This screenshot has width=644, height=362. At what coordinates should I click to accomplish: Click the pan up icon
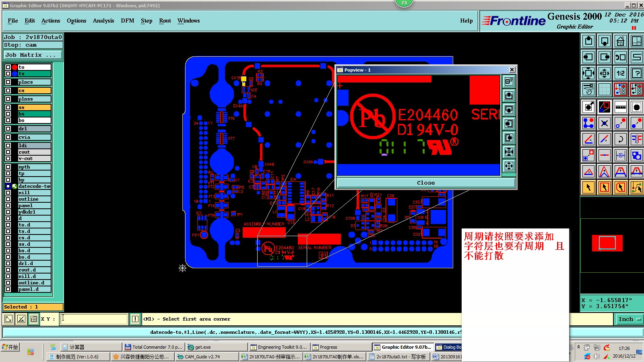click(x=588, y=41)
